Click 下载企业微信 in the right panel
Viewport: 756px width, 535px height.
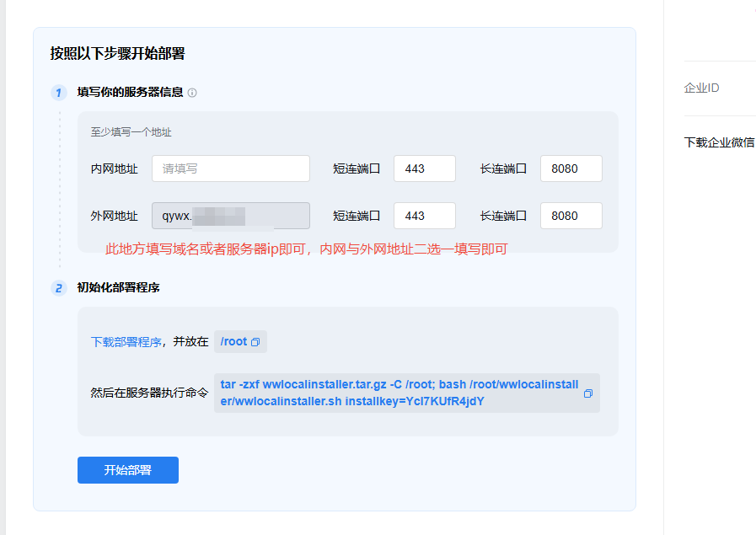719,142
